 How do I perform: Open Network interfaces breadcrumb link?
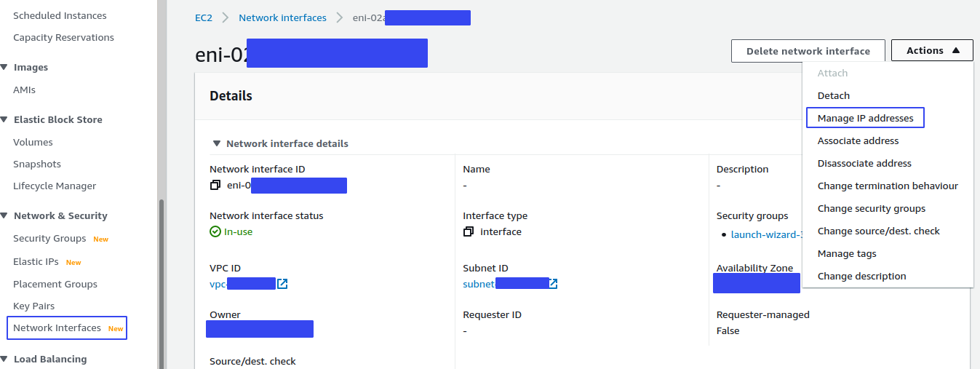[x=282, y=17]
